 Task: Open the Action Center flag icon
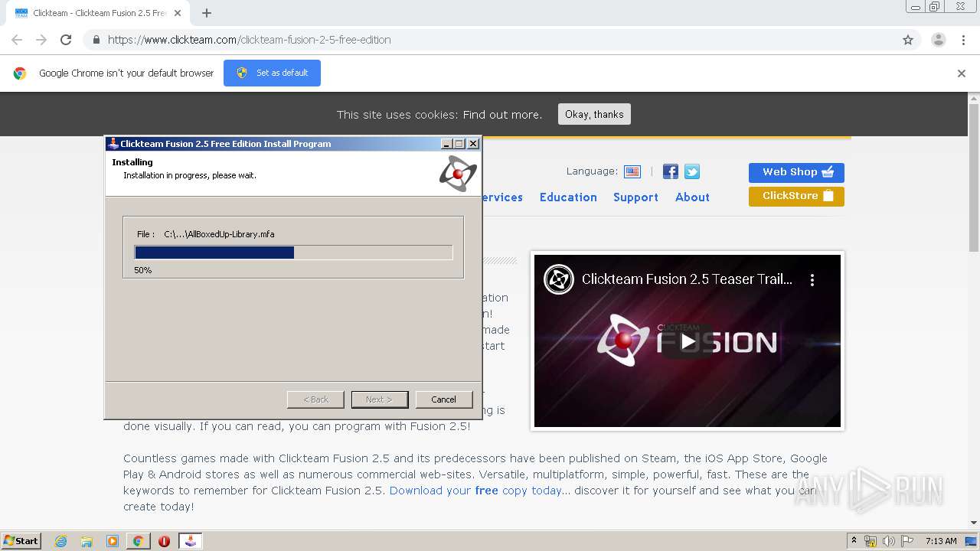906,541
